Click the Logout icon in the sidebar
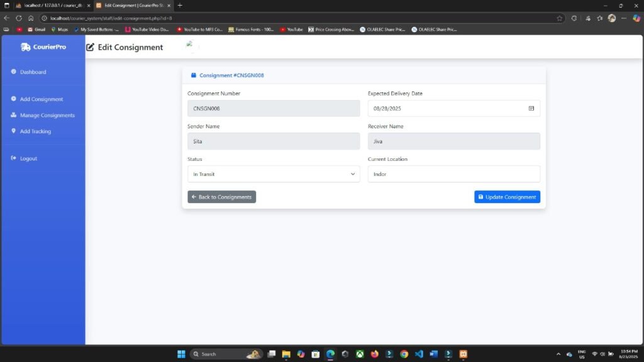This screenshot has height=362, width=644. coord(14,158)
